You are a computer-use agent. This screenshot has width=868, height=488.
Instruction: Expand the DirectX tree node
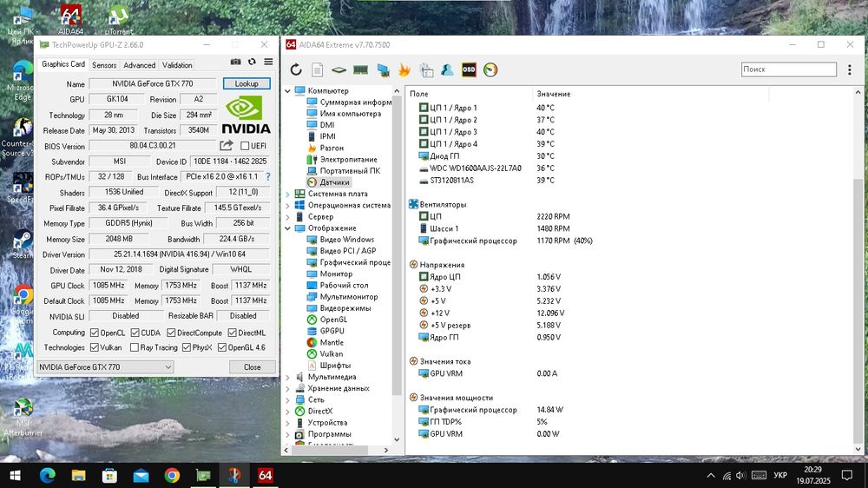(288, 411)
